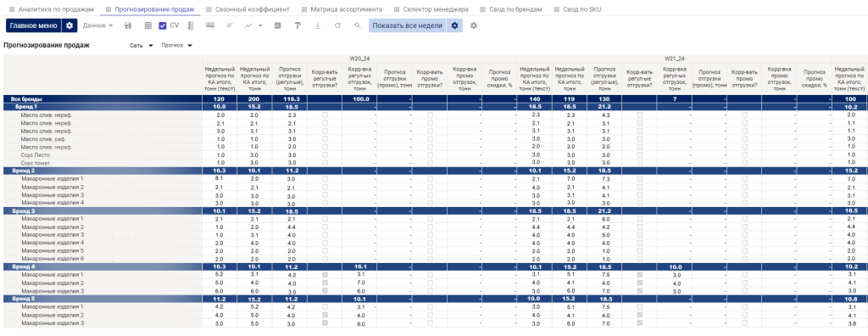
Task: Click Прогноз промо скидки, % header under W20_24
Action: coord(499,79)
